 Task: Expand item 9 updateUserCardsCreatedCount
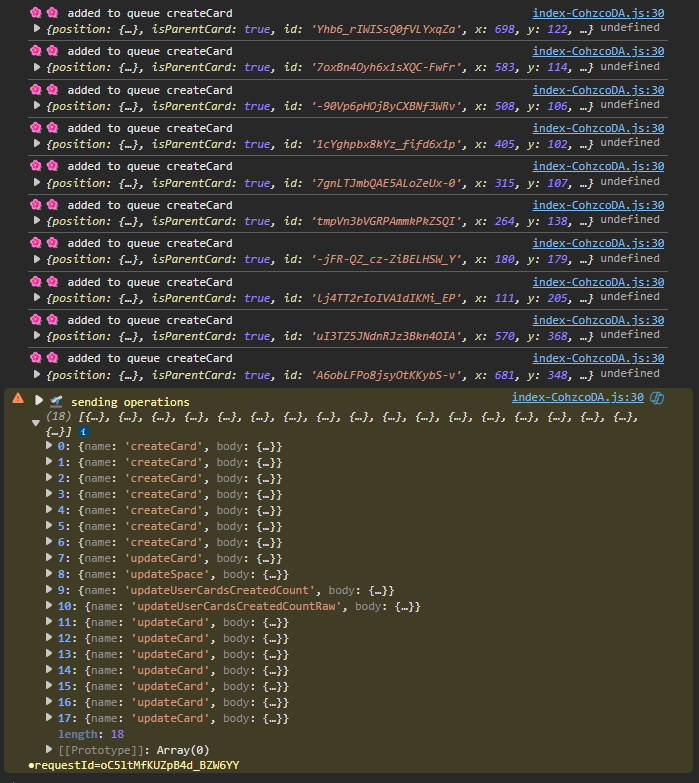pos(50,590)
